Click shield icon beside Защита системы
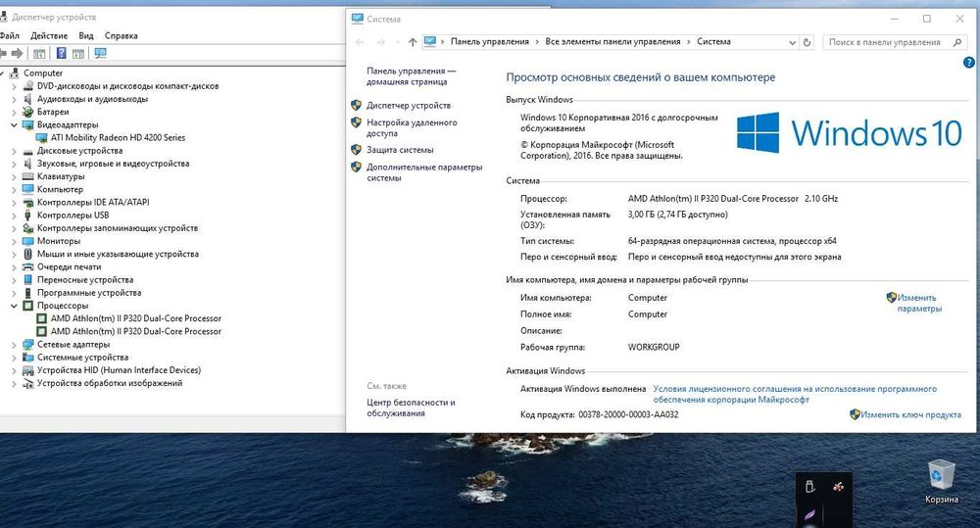 pyautogui.click(x=357, y=150)
